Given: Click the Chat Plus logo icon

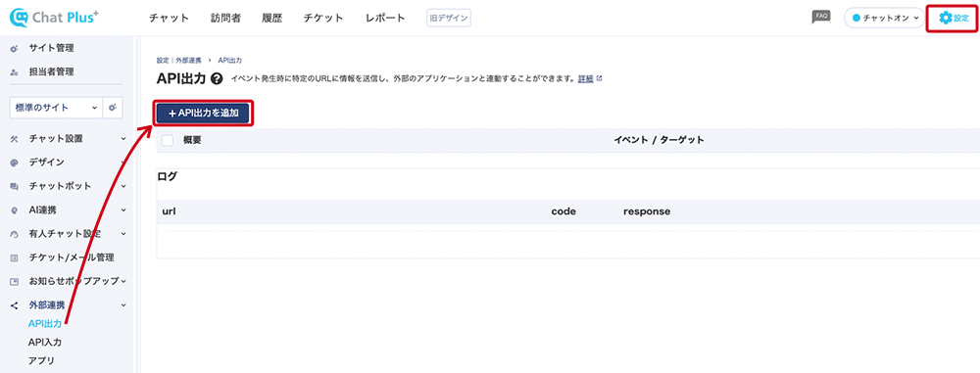Looking at the screenshot, I should [x=20, y=18].
